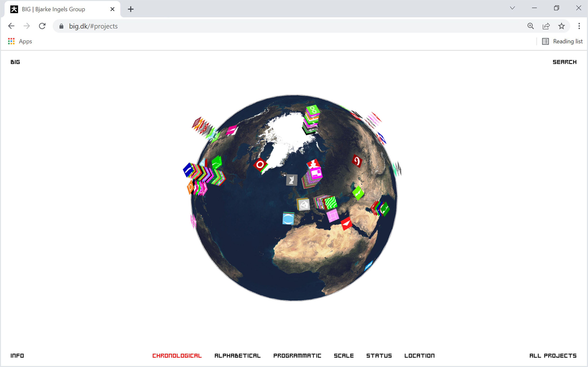Click the gray hourglass project icon
This screenshot has width=588, height=367.
(292, 180)
